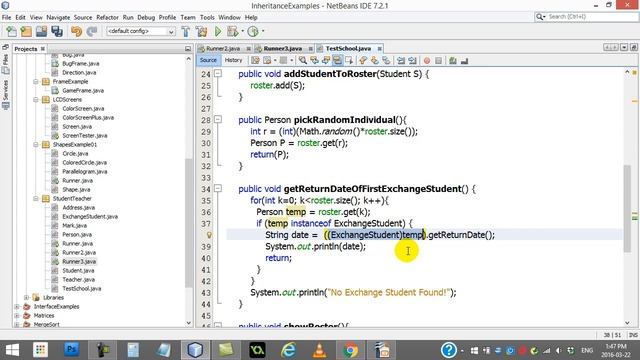Image resolution: width=640 pixels, height=360 pixels.
Task: Open VLC from the taskbar
Action: 319,350
